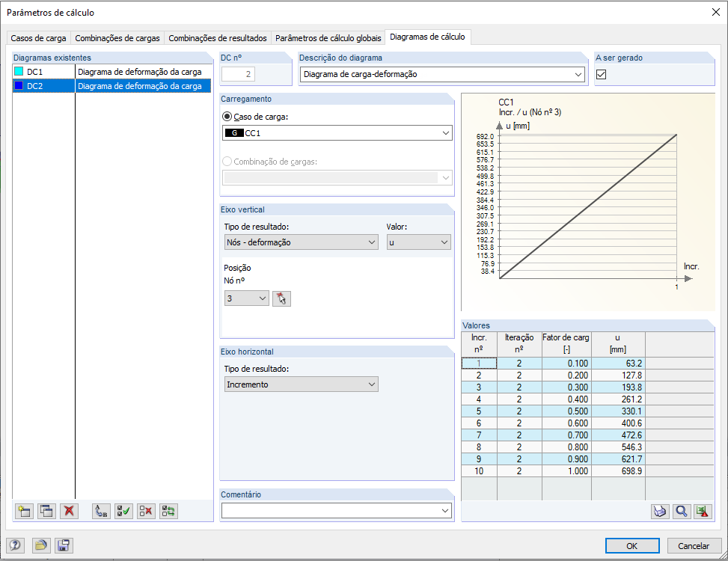Close the Parâmetros de cálculo dialog

pyautogui.click(x=715, y=12)
